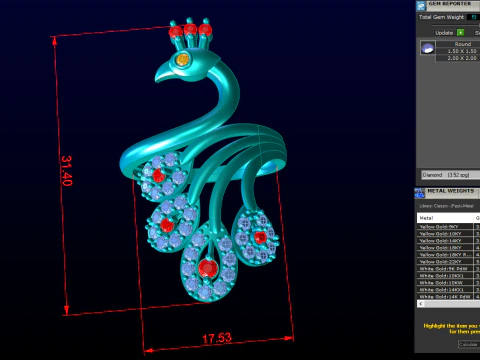This screenshot has height=360, width=480.
Task: Click the 31.40 height dimension label
Action: tap(67, 170)
